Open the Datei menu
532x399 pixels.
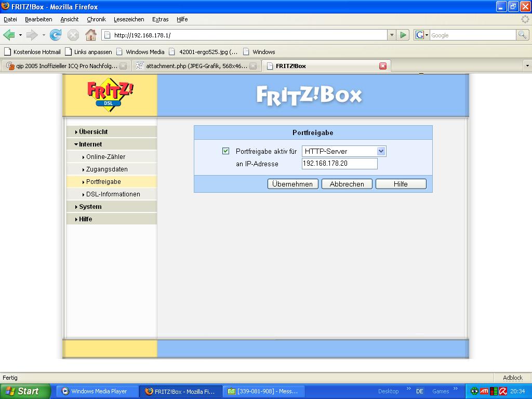pyautogui.click(x=10, y=19)
